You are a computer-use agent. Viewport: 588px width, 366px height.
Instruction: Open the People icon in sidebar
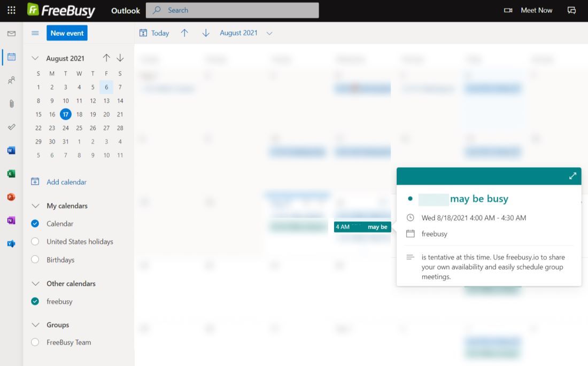tap(11, 80)
